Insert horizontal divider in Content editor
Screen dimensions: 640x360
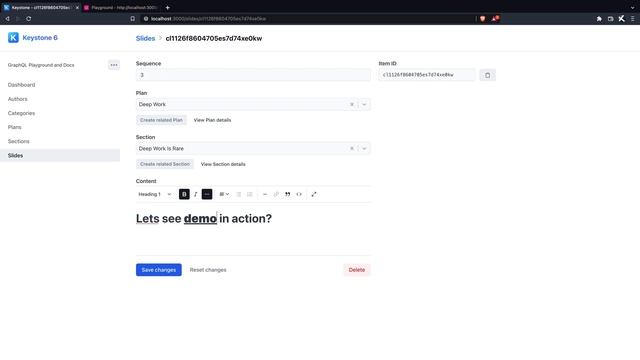[265, 194]
